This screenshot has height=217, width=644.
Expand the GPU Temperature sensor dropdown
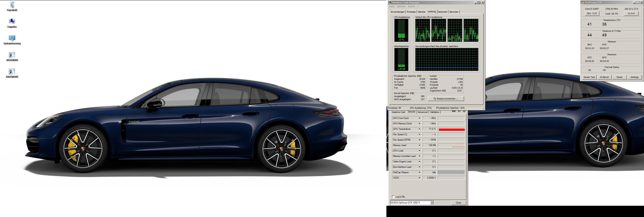(x=419, y=129)
